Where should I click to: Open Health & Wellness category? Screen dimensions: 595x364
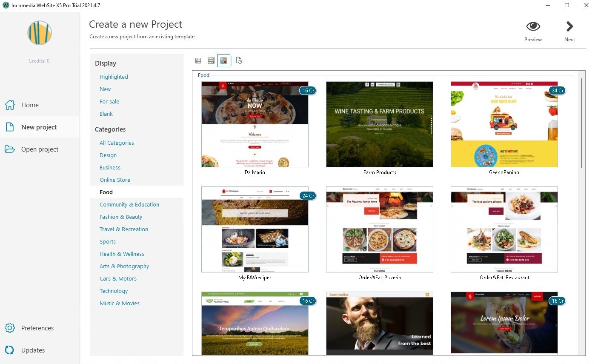coord(122,254)
